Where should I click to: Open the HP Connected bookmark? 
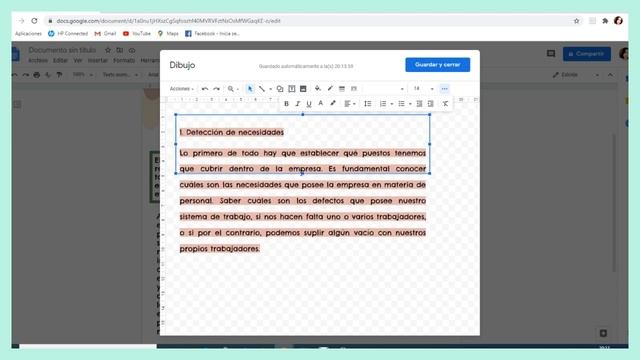pos(68,33)
